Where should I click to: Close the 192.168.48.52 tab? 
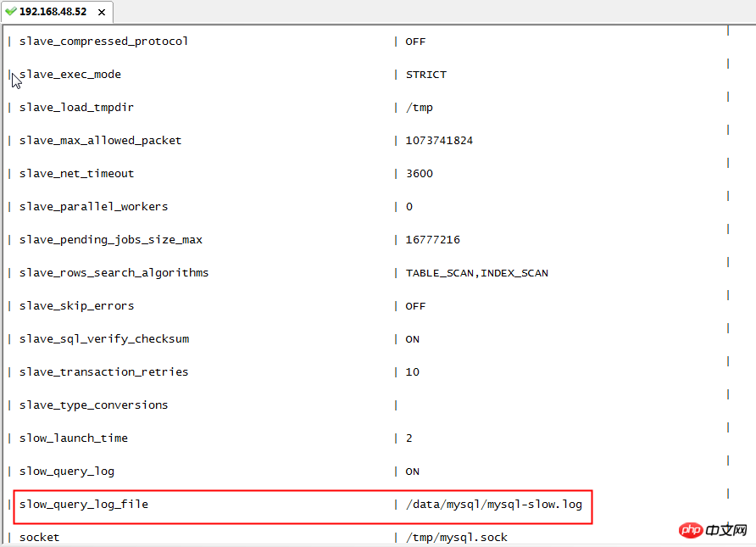click(x=101, y=12)
